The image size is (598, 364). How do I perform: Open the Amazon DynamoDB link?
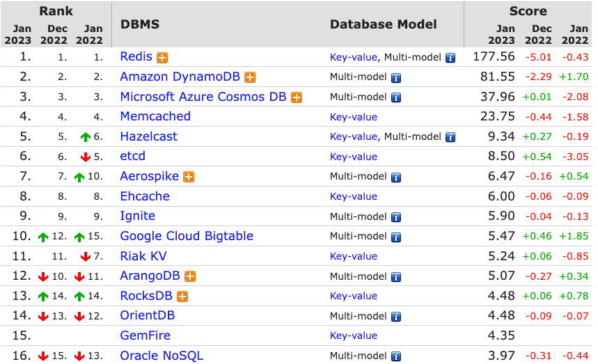pos(180,77)
